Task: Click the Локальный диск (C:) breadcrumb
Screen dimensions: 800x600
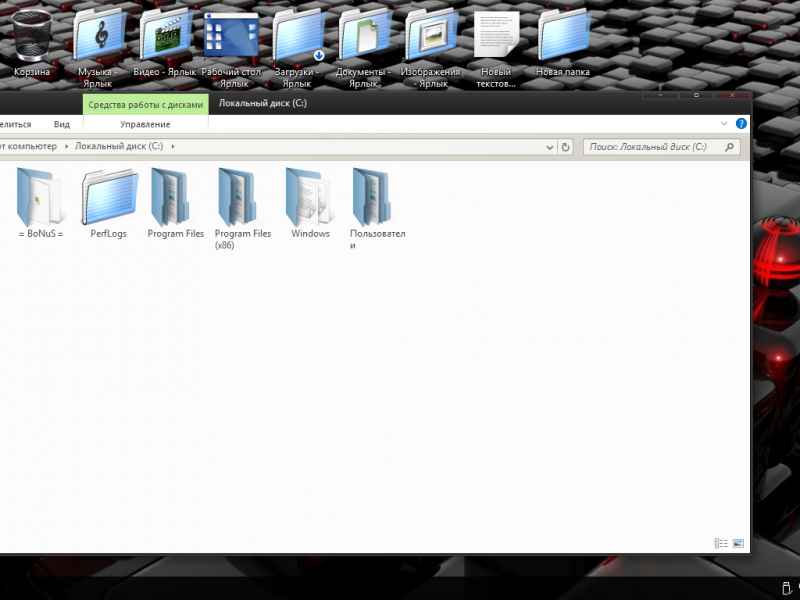Action: click(x=119, y=146)
